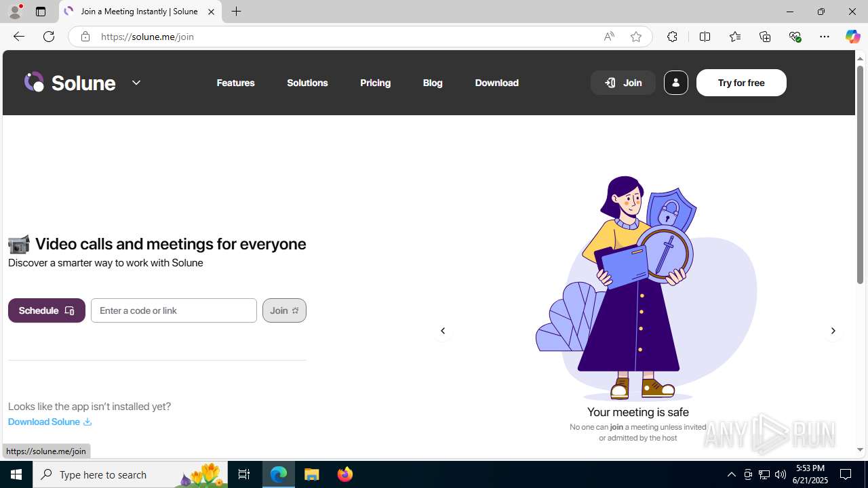Toggle Split screen view
The height and width of the screenshot is (488, 868).
pyautogui.click(x=705, y=37)
